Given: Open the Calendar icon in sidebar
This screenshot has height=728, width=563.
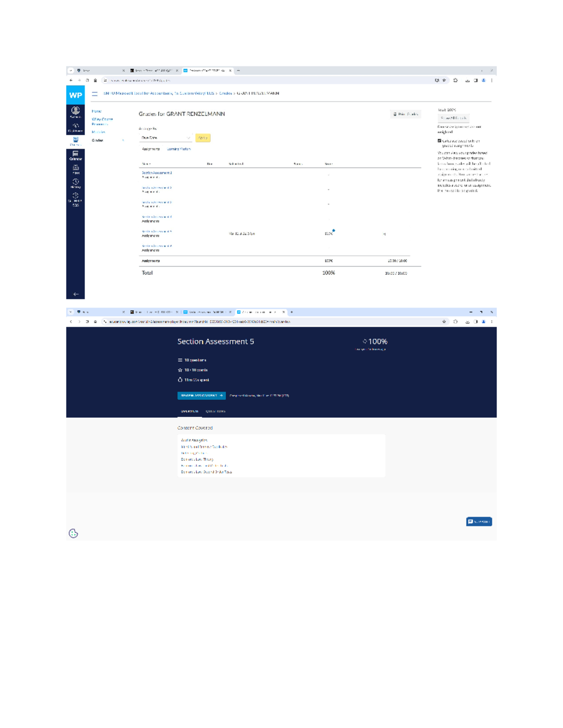Looking at the screenshot, I should tap(75, 156).
